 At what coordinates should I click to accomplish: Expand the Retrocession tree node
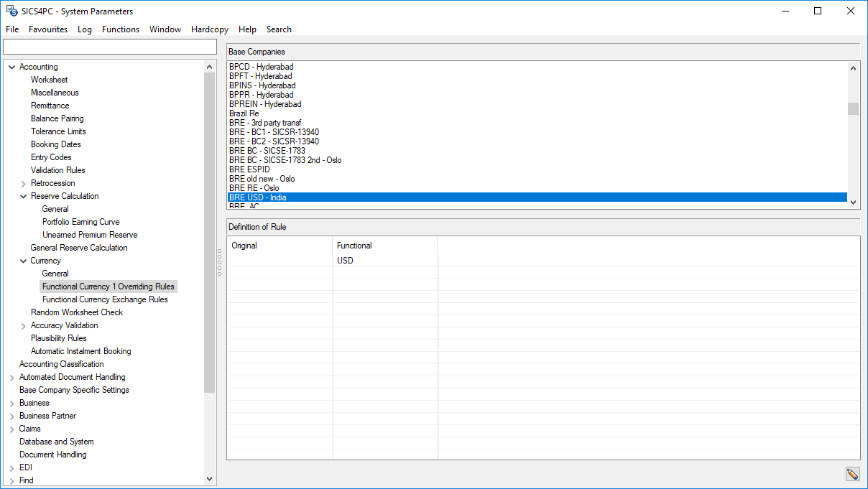(23, 183)
